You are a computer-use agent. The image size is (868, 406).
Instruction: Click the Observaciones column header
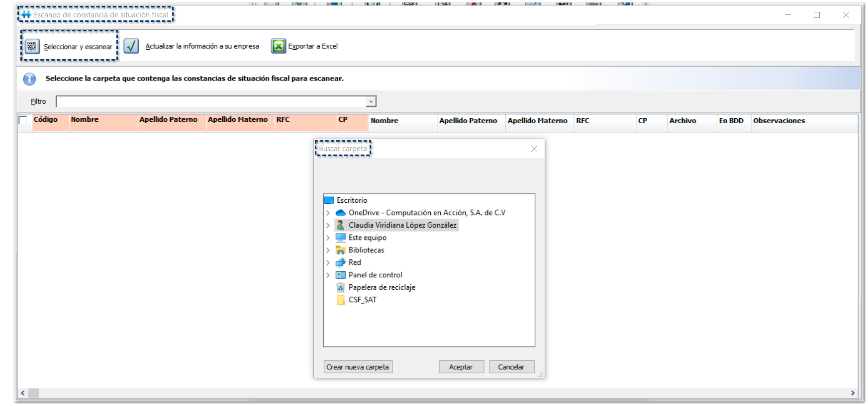tap(804, 123)
